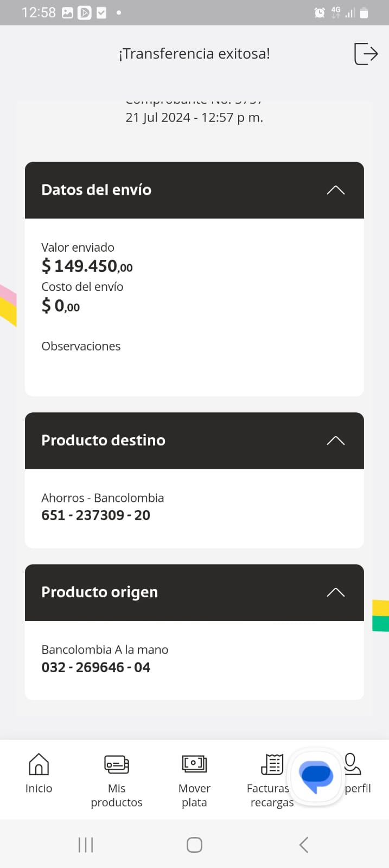Collapse the Producto origen section
This screenshot has width=389, height=868.
[335, 592]
